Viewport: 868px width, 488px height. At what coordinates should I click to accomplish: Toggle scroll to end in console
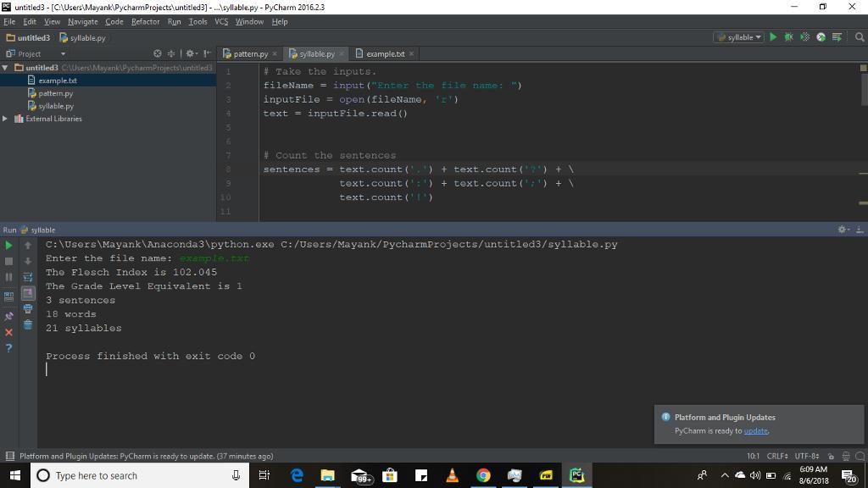pos(28,293)
